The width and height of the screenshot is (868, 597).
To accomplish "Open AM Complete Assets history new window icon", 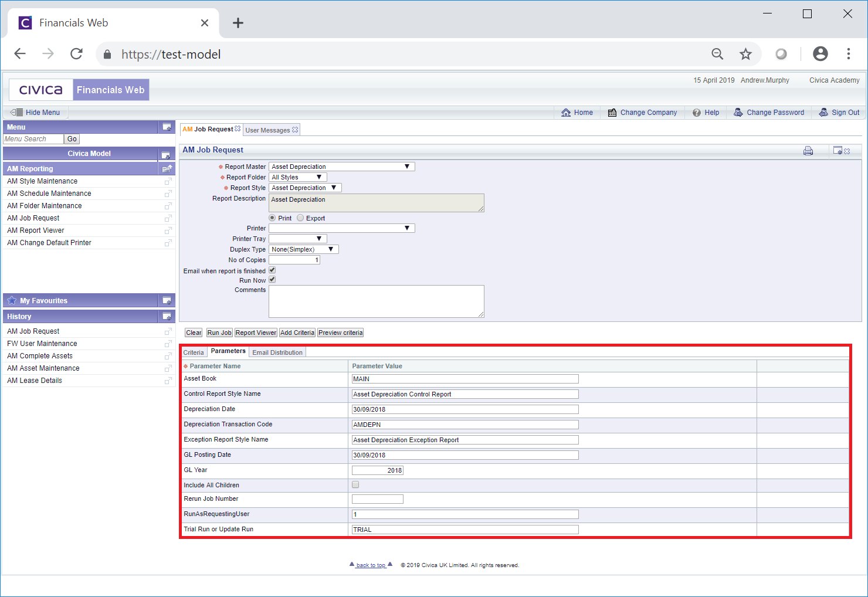I will pyautogui.click(x=168, y=356).
